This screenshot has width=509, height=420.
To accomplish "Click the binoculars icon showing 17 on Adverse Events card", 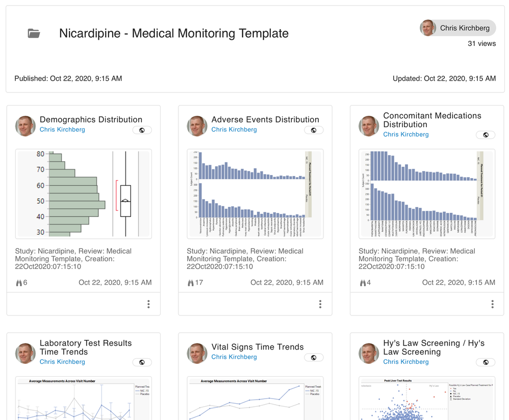I will point(193,282).
